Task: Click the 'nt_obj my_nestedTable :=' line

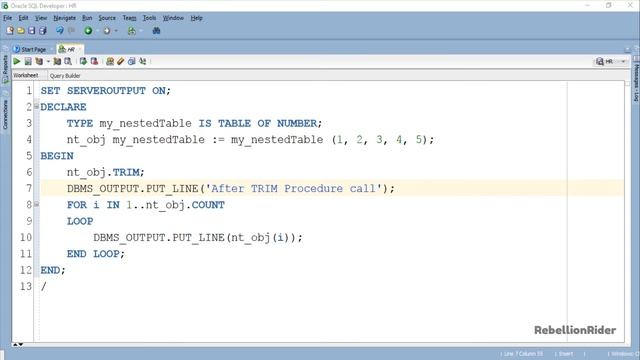Action: tap(250, 140)
